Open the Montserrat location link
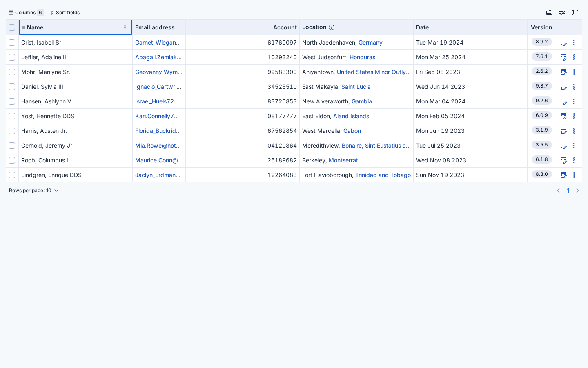Screen dimensions: 588x368 [x=343, y=160]
